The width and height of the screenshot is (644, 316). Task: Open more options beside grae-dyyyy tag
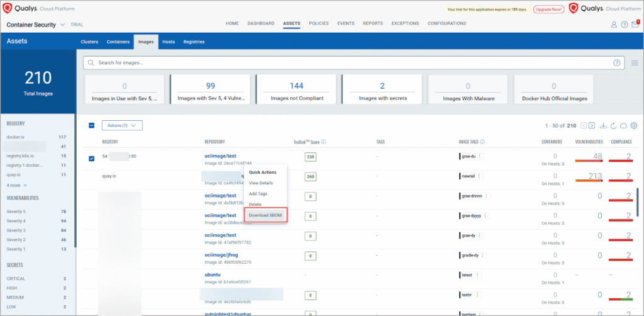(485, 215)
